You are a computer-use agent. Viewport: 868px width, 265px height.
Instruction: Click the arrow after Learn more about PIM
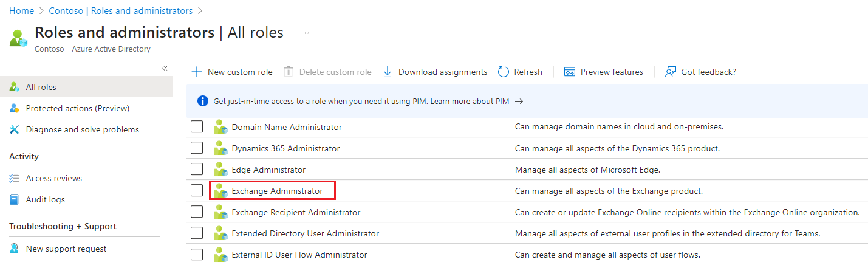(x=519, y=101)
